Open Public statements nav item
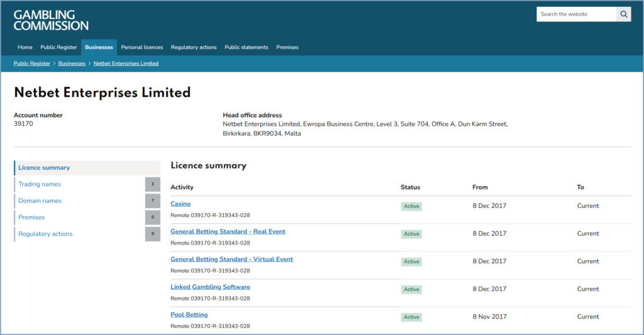Image resolution: width=644 pixels, height=335 pixels. pyautogui.click(x=247, y=47)
